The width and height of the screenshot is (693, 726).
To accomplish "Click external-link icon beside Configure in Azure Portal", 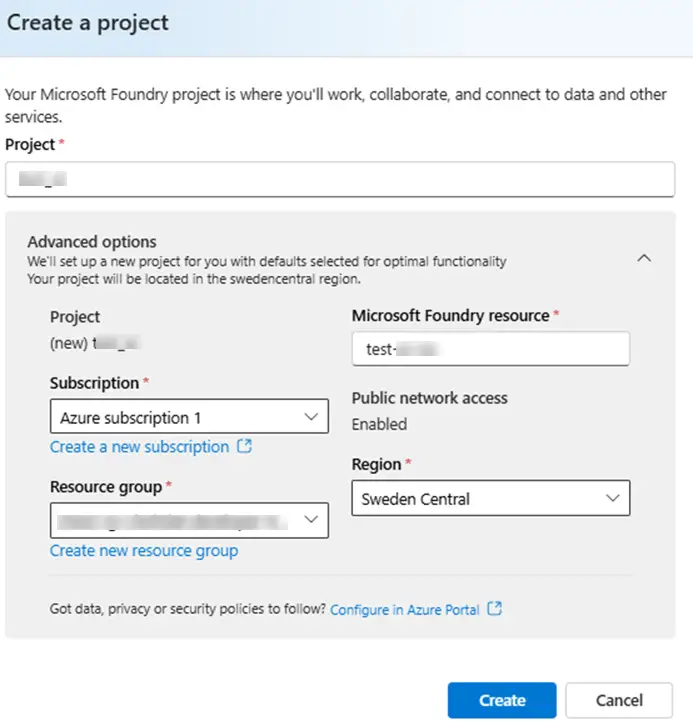I will 494,609.
